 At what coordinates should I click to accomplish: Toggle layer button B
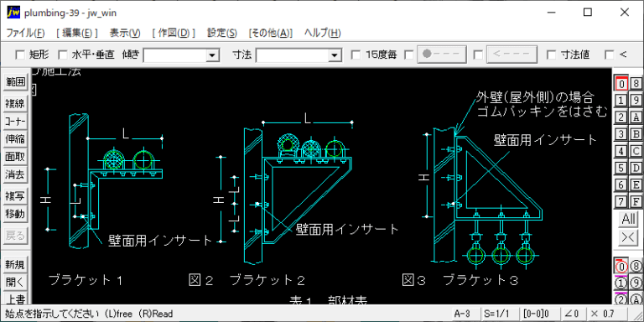pos(636,134)
